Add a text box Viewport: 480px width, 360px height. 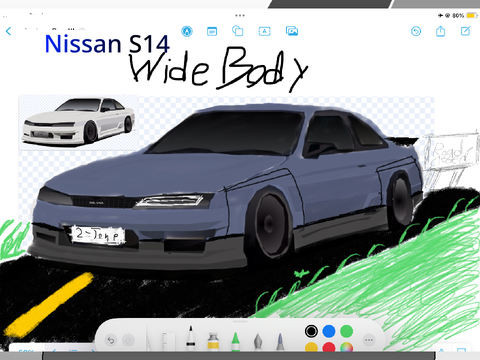[264, 31]
